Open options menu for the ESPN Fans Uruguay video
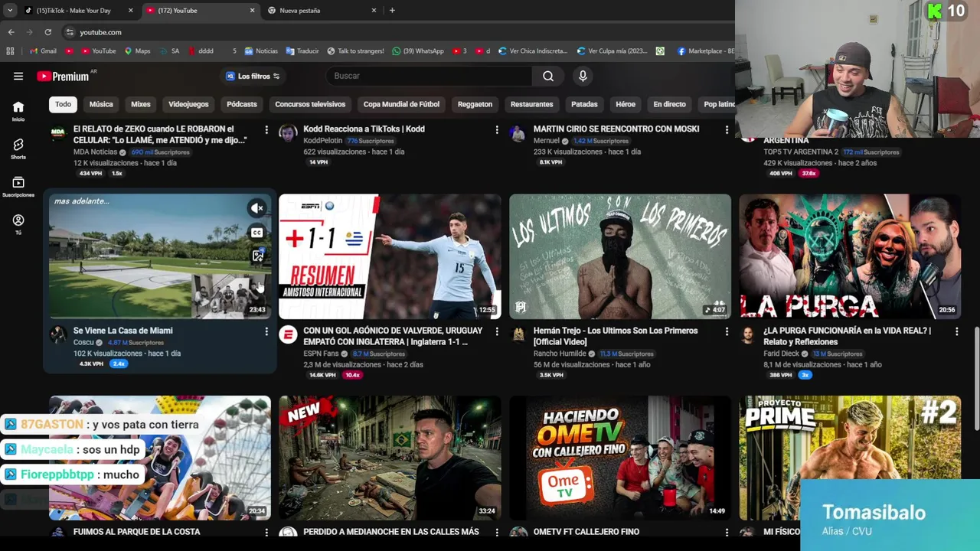This screenshot has width=980, height=551. pyautogui.click(x=496, y=331)
